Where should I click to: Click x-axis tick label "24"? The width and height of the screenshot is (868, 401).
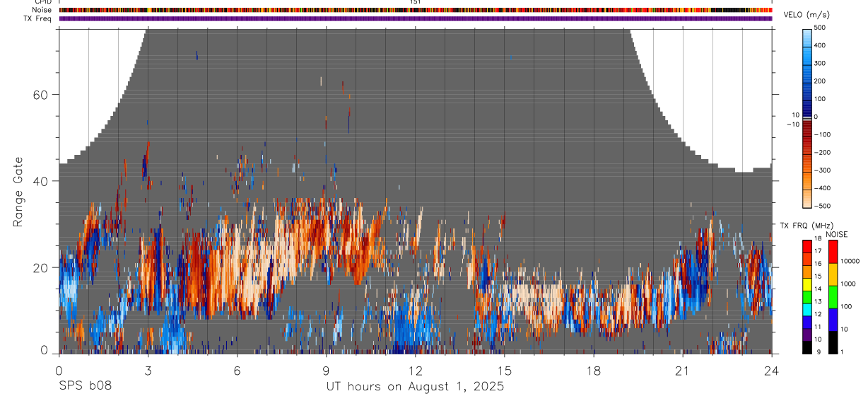(772, 370)
